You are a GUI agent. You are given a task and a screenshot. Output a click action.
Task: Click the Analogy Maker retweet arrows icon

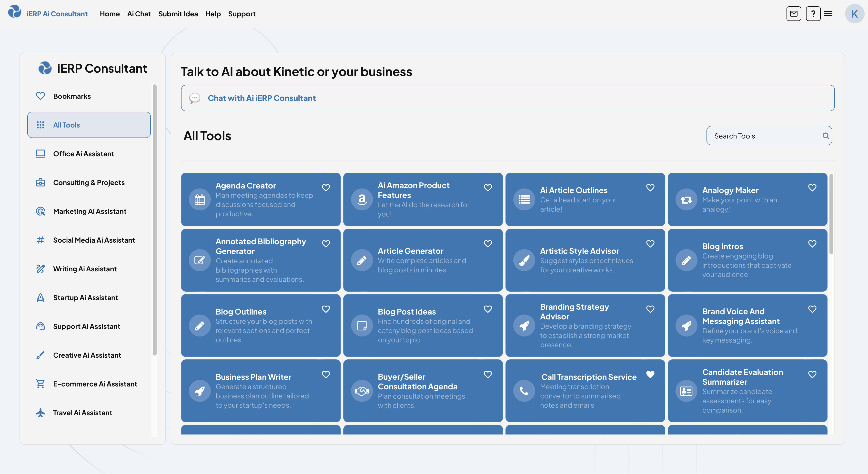(x=686, y=200)
